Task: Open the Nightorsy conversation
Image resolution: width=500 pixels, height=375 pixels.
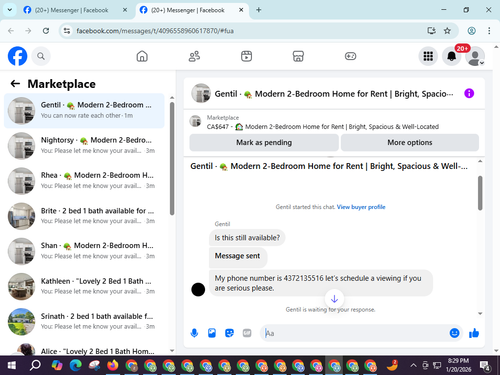Action: coord(84,146)
